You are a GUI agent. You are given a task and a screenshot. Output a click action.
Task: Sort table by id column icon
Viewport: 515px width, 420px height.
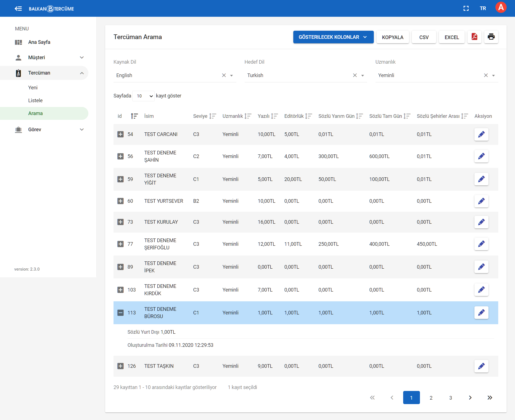(x=134, y=116)
